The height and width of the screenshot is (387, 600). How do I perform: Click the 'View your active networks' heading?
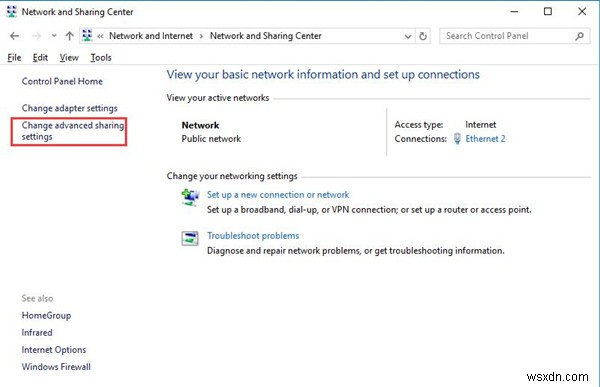(218, 98)
